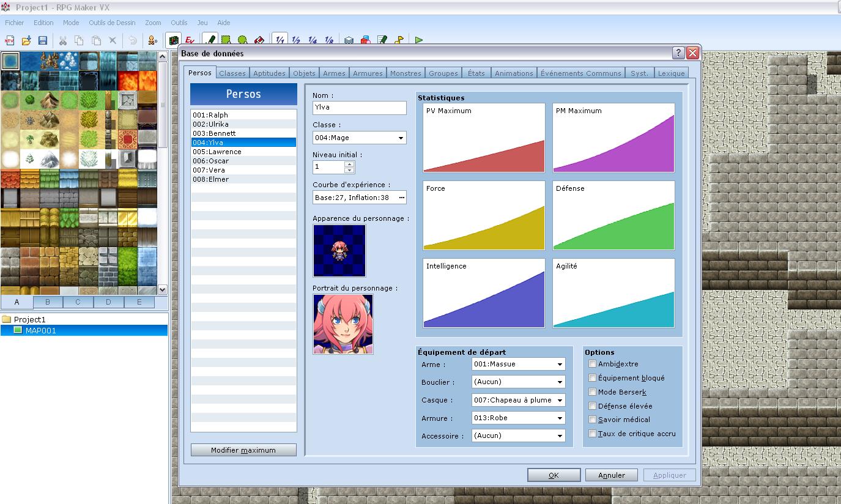This screenshot has height=504, width=841.
Task: Enable the Ambidextre option
Action: tap(592, 364)
